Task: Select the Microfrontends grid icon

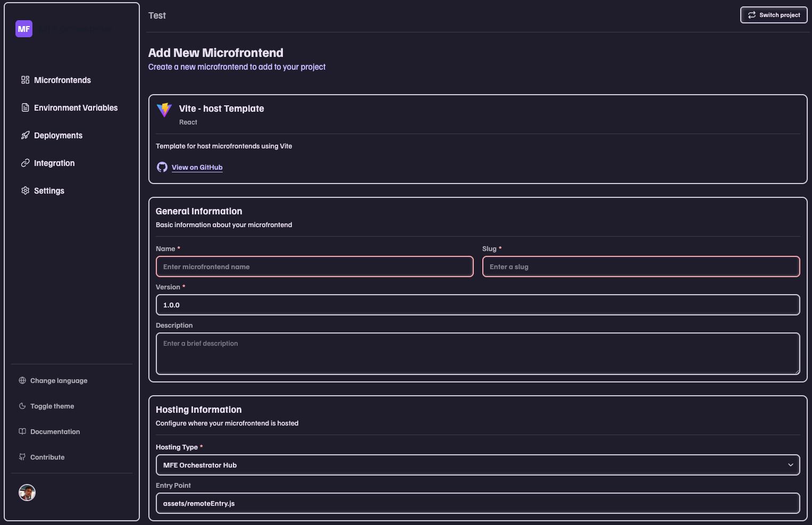Action: (25, 80)
